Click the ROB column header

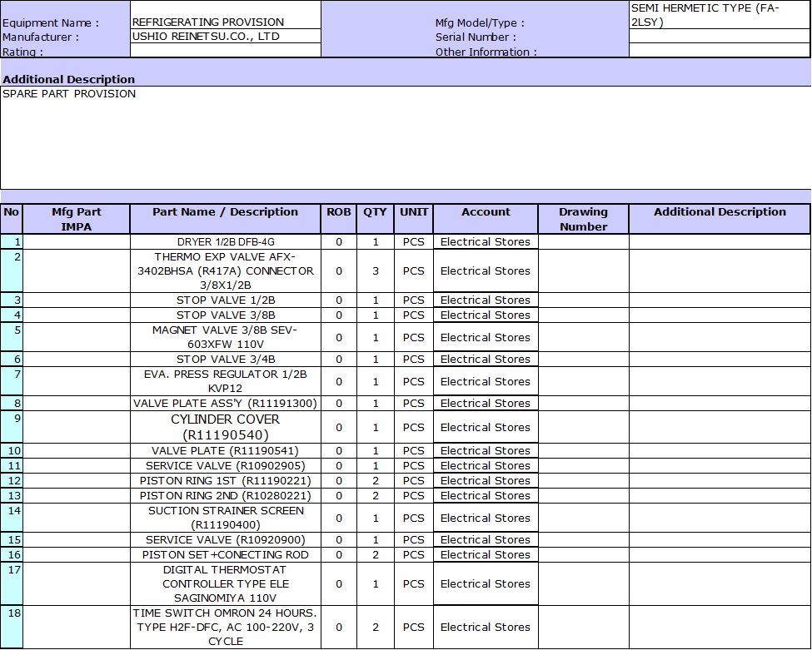339,212
